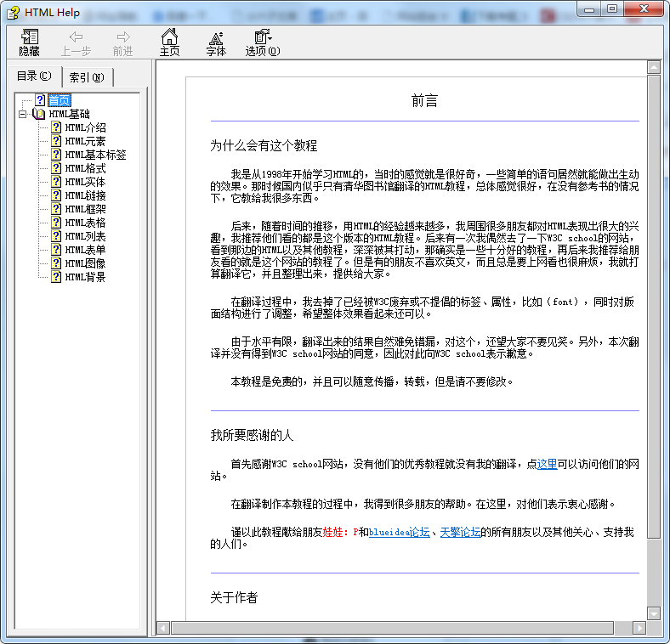Screen dimensions: 670x644
Task: Select HTML框架 topic in tree
Action: pyautogui.click(x=85, y=209)
